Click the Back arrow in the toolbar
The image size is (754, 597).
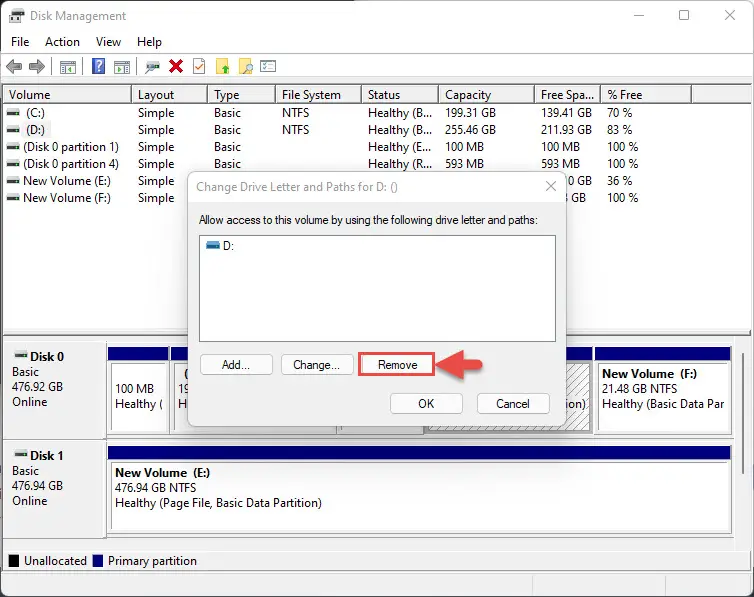click(x=14, y=66)
